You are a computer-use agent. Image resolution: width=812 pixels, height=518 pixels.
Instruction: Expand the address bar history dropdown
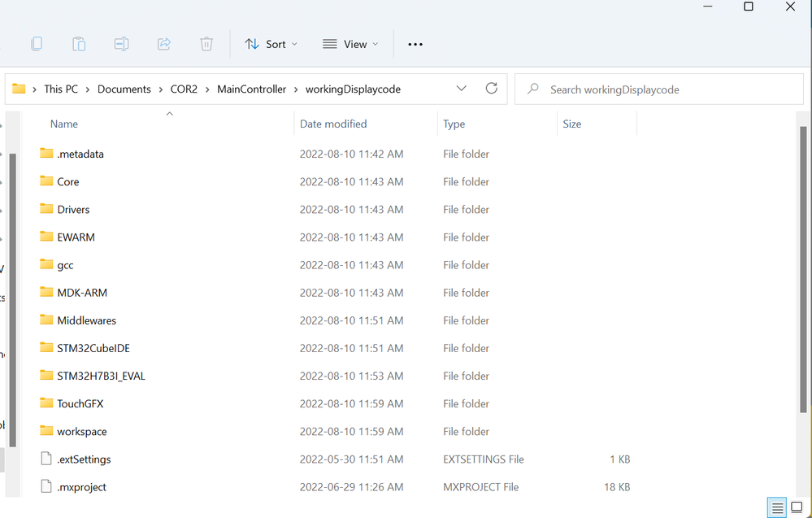point(462,89)
